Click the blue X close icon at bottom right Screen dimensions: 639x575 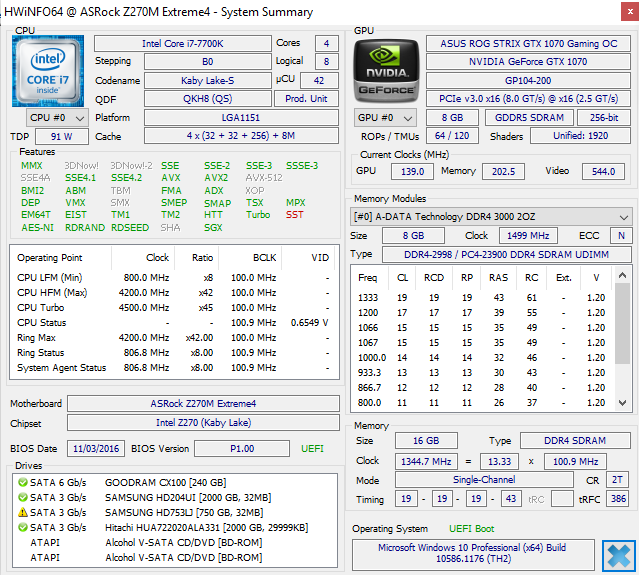[619, 555]
